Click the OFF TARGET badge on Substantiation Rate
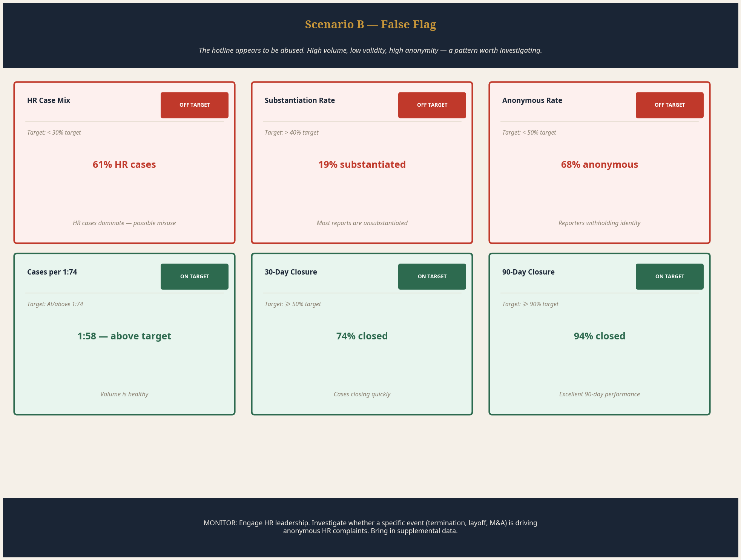This screenshot has height=560, width=741. tap(432, 105)
